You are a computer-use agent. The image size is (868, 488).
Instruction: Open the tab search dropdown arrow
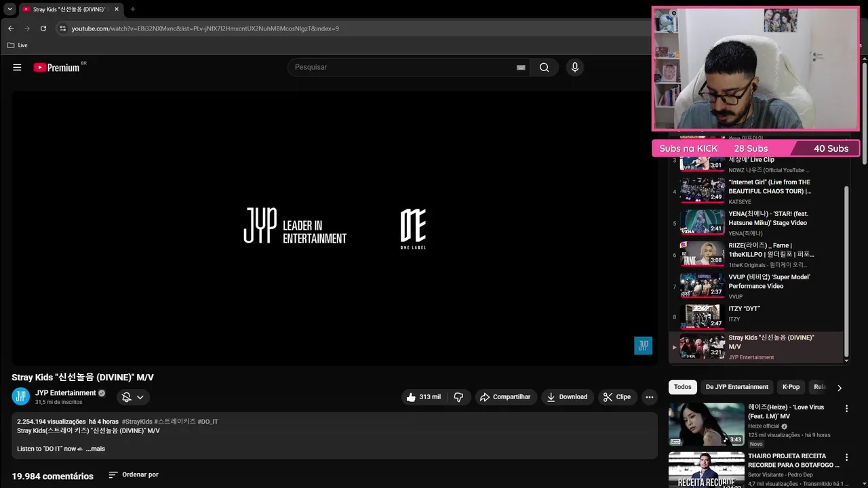tap(9, 9)
